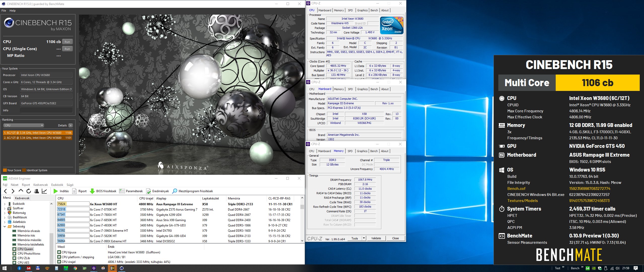Viewport: 644px width, 272px height.
Task: Click the AIDA64 up-level arrow icon
Action: (x=21, y=191)
